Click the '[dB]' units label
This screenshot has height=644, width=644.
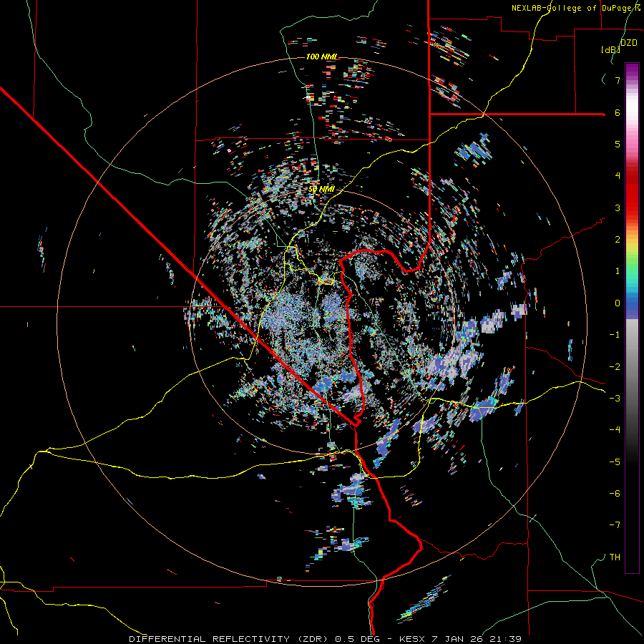(x=610, y=49)
